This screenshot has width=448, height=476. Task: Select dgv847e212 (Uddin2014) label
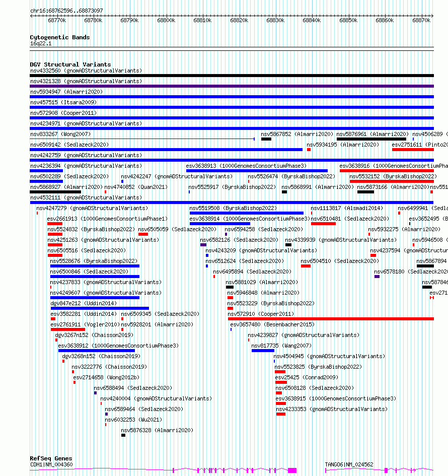[x=84, y=304]
